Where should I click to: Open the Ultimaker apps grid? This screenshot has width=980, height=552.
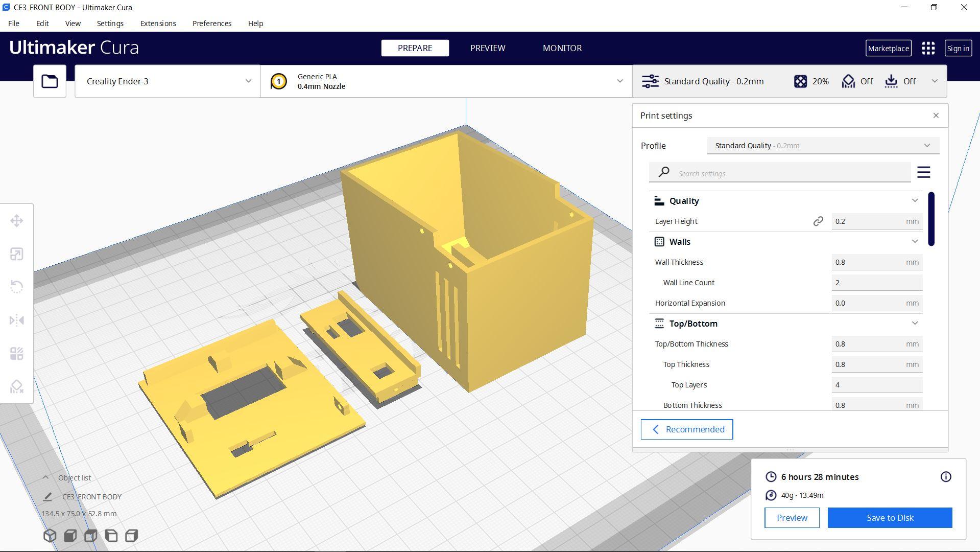928,49
